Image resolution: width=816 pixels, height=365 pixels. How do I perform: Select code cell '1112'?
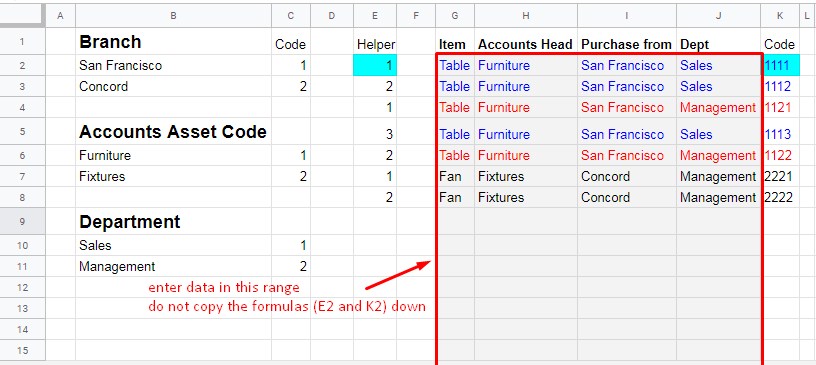coord(780,86)
